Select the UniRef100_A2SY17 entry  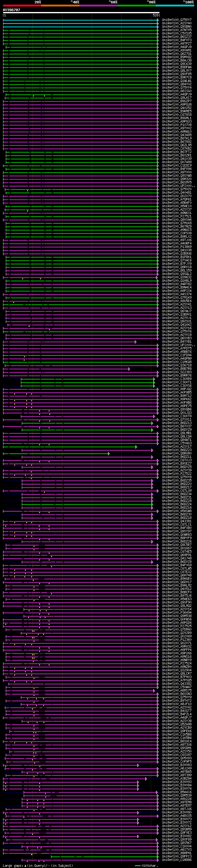tap(177, 446)
